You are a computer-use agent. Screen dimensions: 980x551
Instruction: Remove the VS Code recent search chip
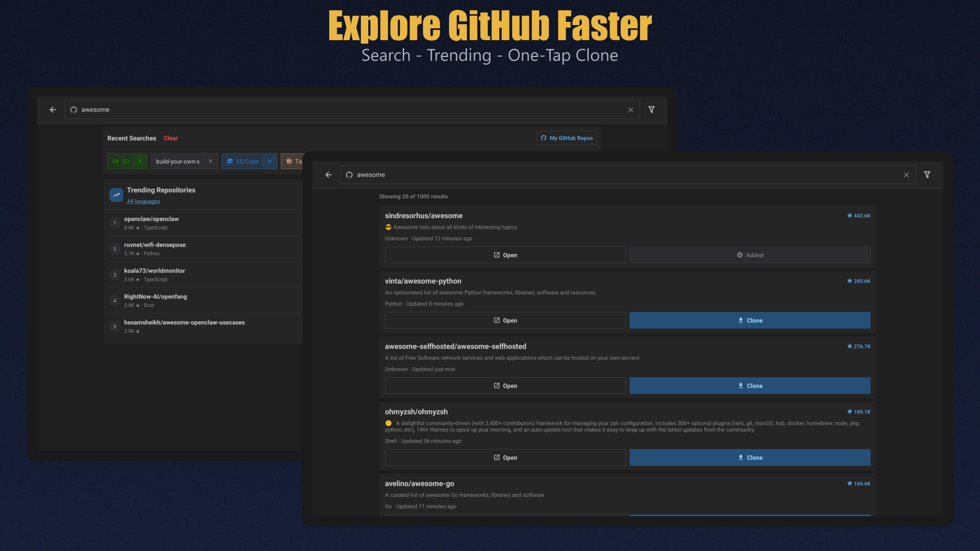[270, 161]
